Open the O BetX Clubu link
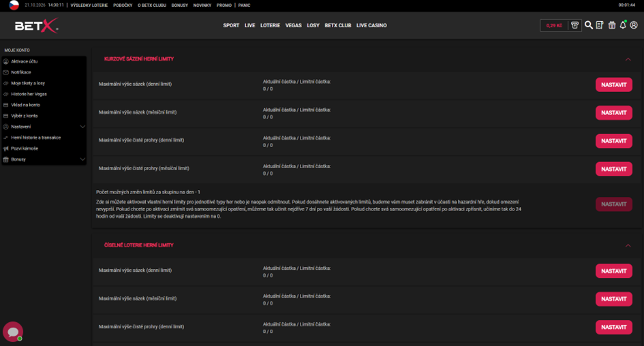 (152, 5)
